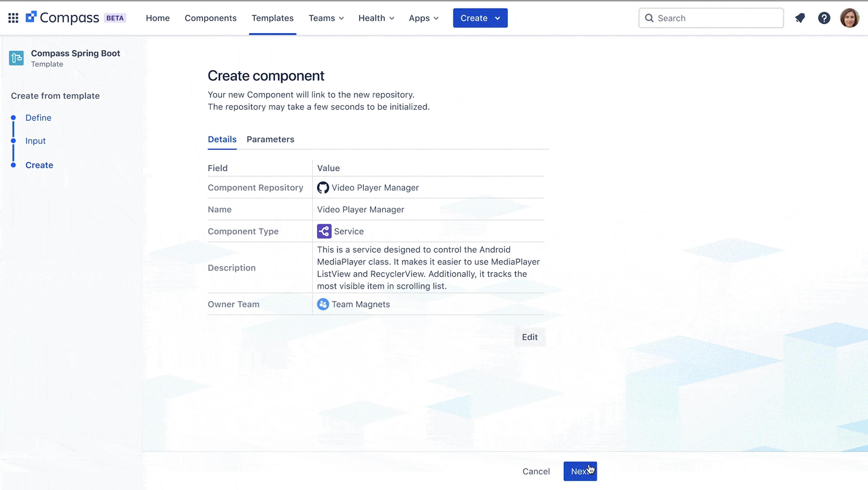Click the Owner Team field label
The image size is (868, 490).
(x=233, y=304)
